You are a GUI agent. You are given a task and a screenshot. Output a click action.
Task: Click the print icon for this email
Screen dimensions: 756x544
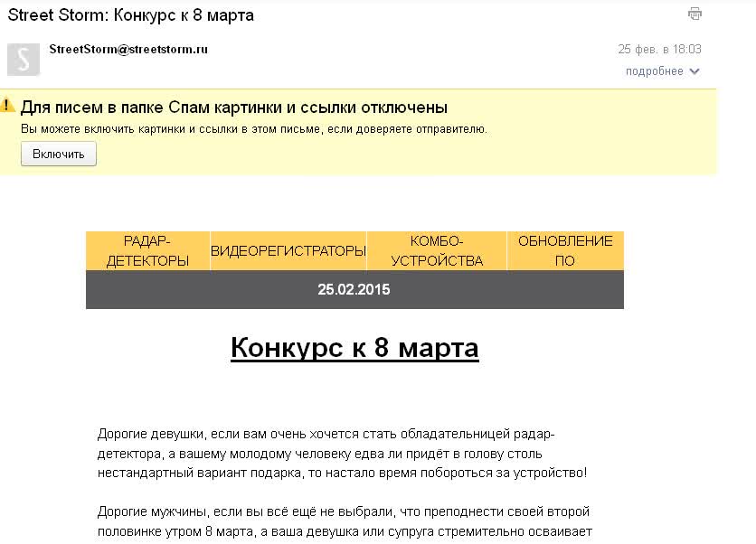tap(695, 14)
